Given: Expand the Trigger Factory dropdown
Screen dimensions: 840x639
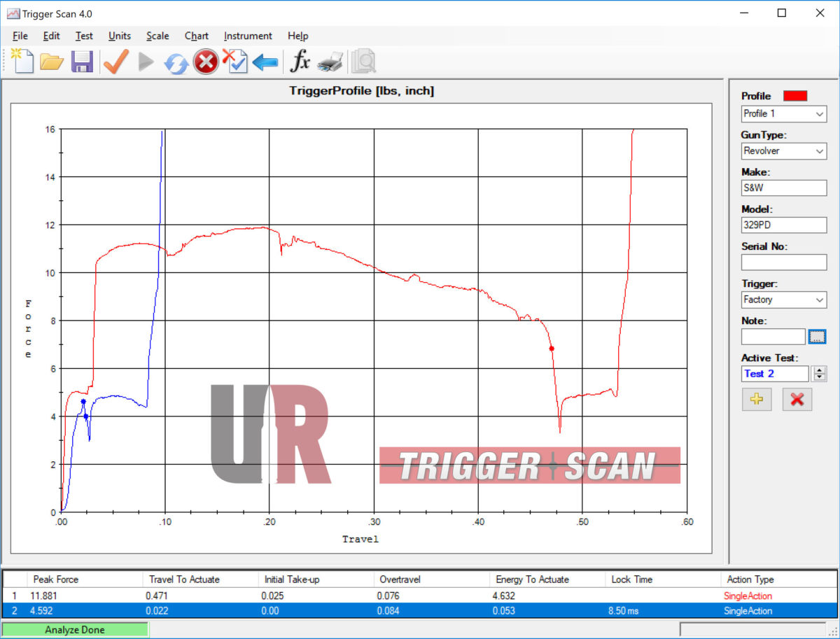Looking at the screenshot, I should pos(784,300).
